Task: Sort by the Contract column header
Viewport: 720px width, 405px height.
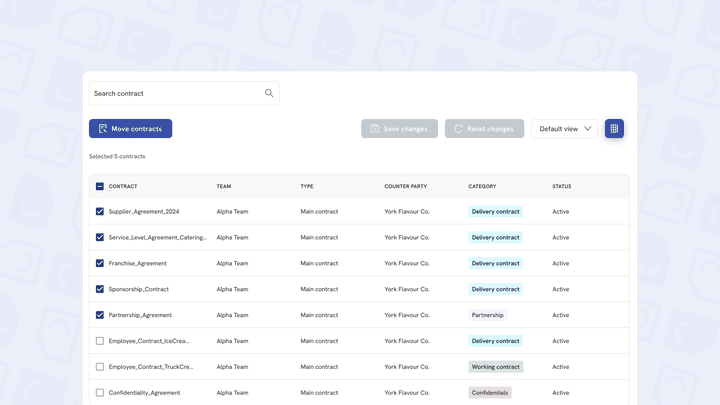Action: pyautogui.click(x=123, y=186)
